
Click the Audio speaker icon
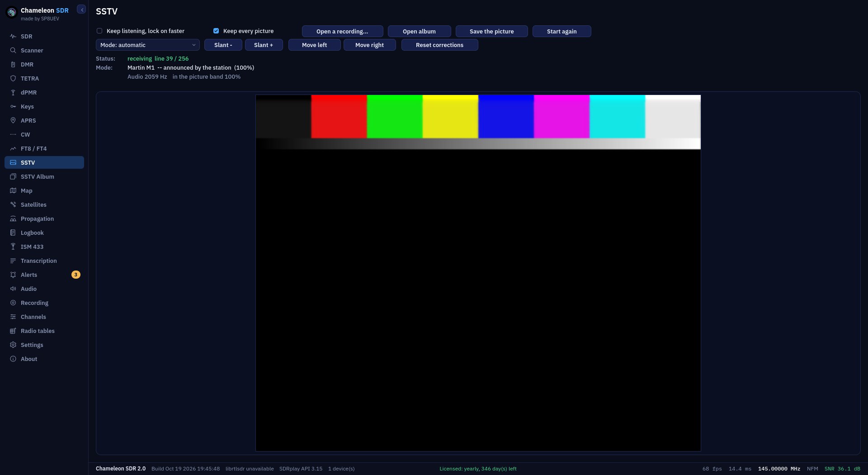pyautogui.click(x=13, y=289)
